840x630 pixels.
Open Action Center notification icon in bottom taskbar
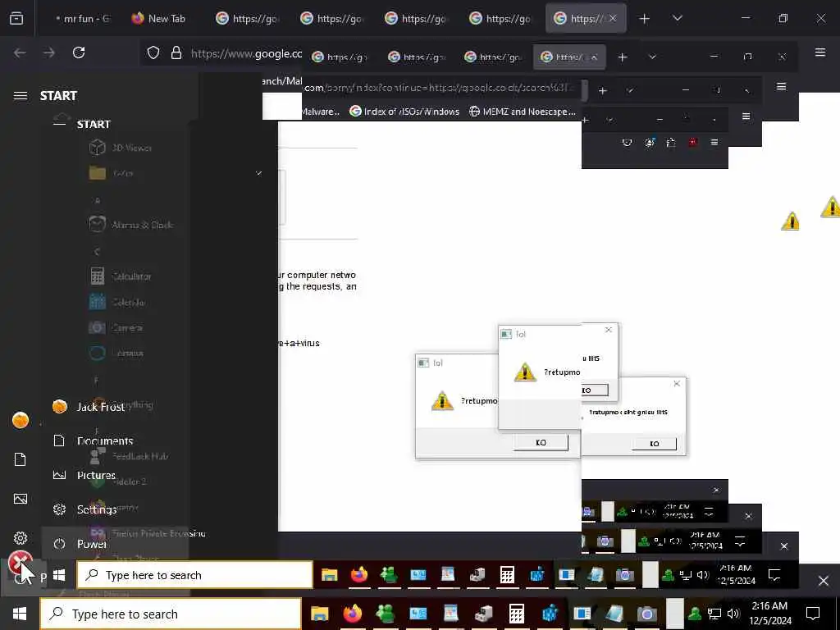tap(813, 614)
